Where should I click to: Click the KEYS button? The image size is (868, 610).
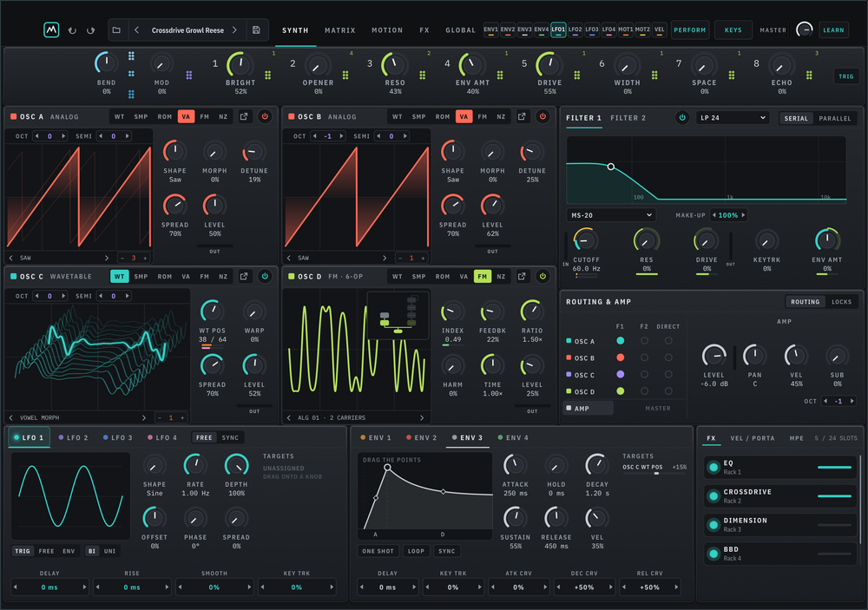[x=733, y=30]
